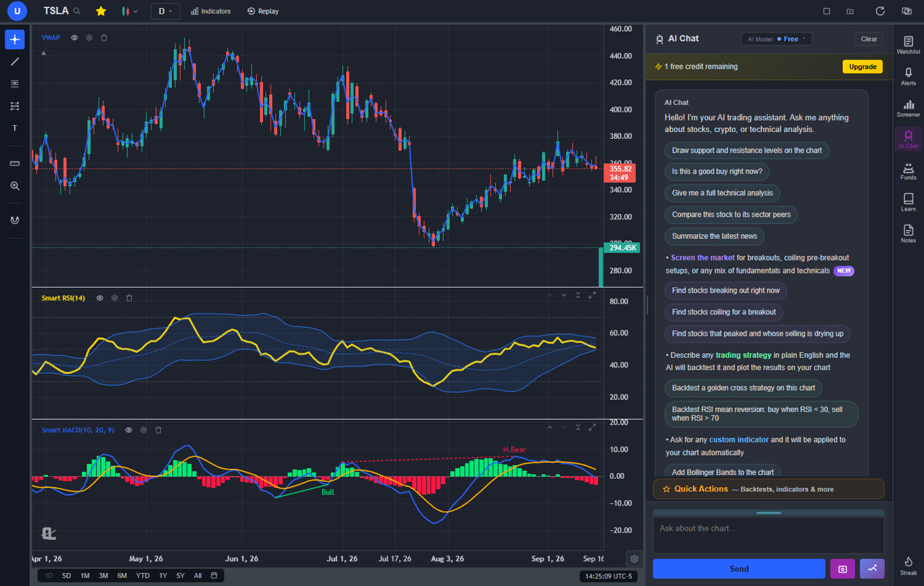Open the candlestick chart type dropdown
The height and width of the screenshot is (586, 924).
(130, 12)
